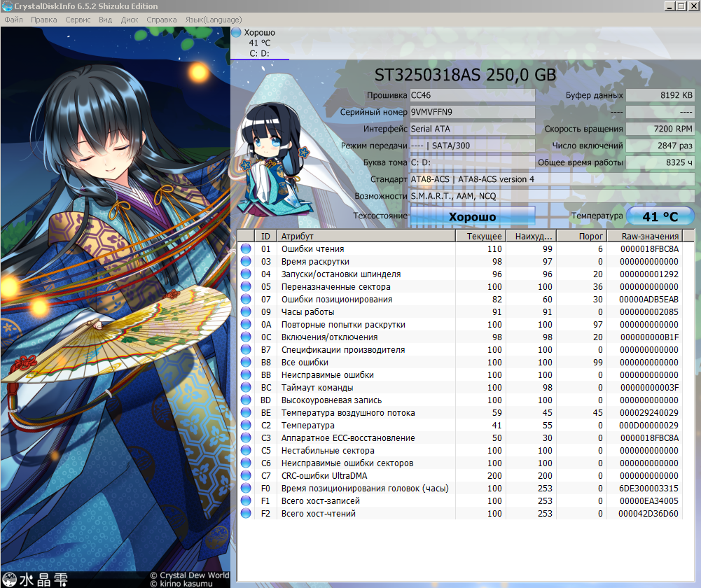This screenshot has height=588, width=701.
Task: Open the Вид menu
Action: [x=106, y=20]
